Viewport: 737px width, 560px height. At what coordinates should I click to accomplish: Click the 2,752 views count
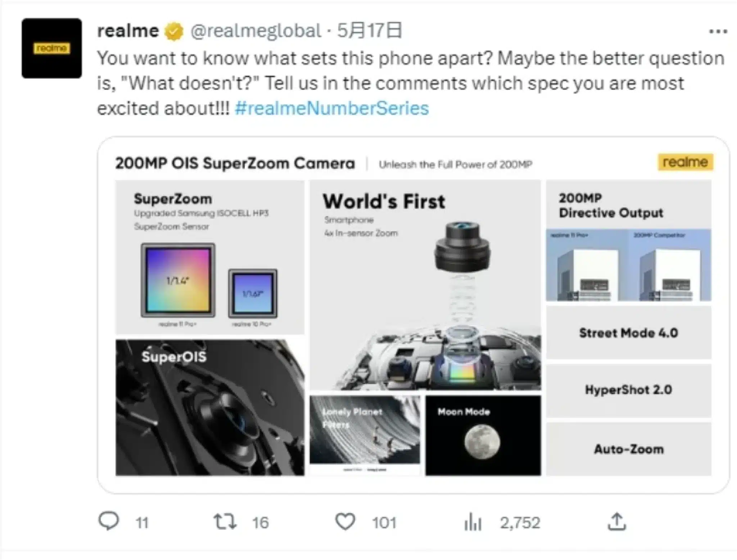pyautogui.click(x=520, y=523)
